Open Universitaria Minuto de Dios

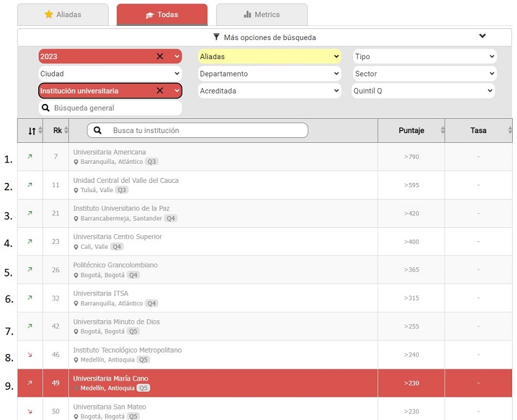[116, 321]
